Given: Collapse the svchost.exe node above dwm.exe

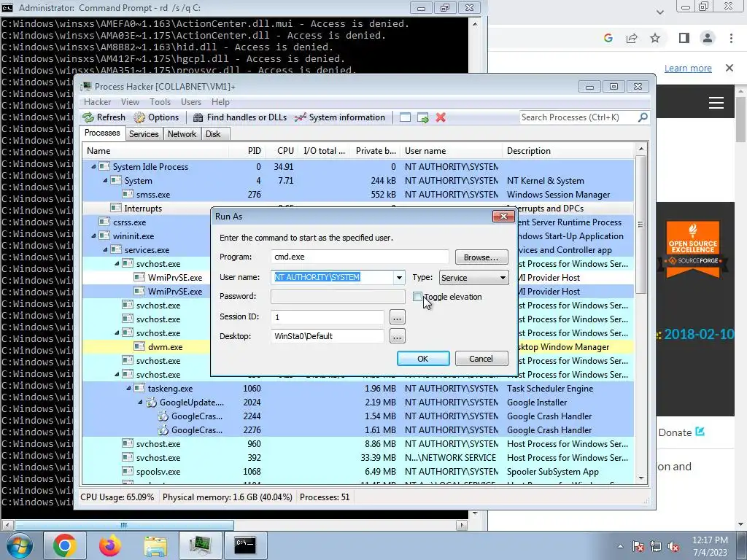Looking at the screenshot, I should (117, 332).
